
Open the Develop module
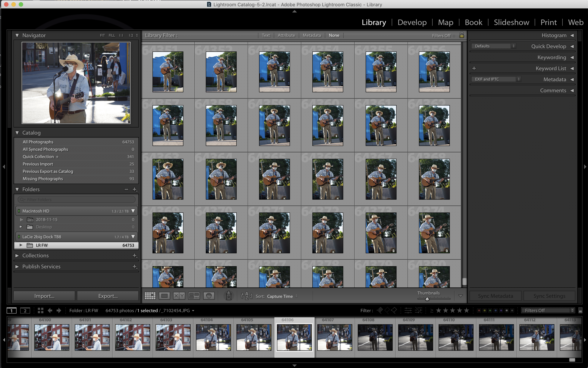click(412, 22)
